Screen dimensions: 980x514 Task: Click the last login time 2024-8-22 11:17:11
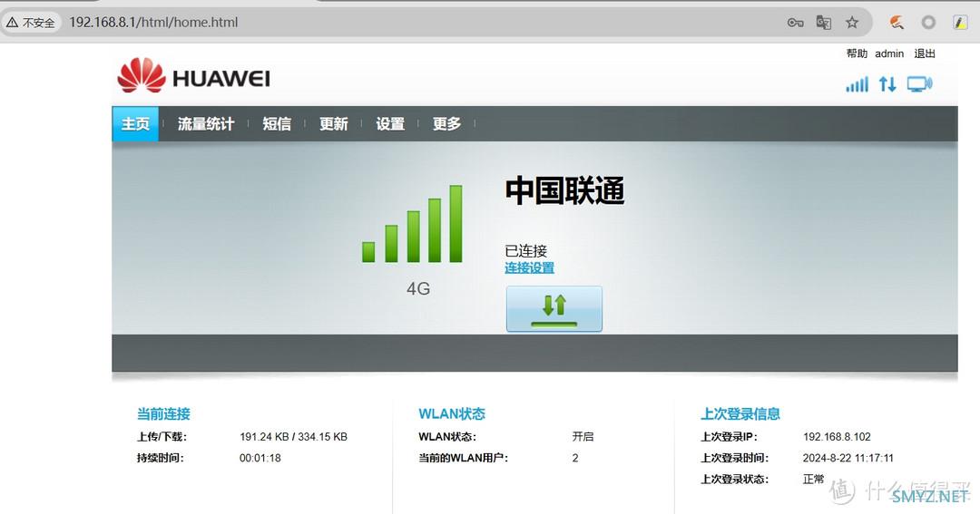coord(848,458)
